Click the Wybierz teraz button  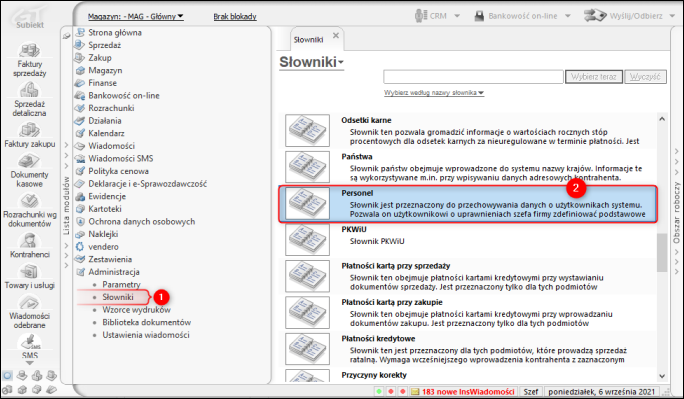click(594, 77)
